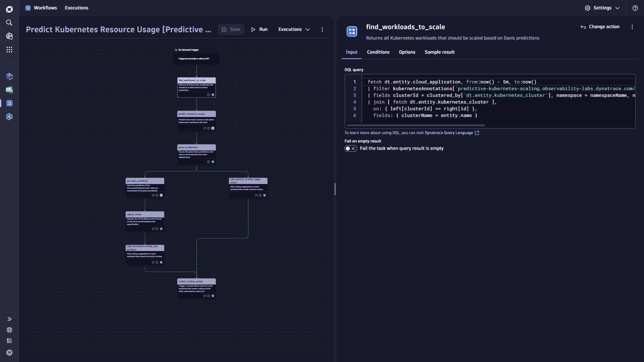This screenshot has width=644, height=362.
Task: Open the apps grid launcher
Action: tap(9, 50)
